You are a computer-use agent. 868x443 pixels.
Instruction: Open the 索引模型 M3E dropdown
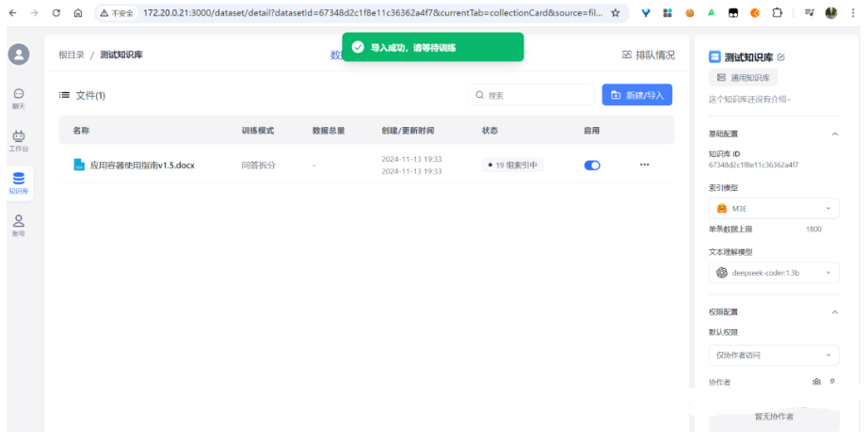[x=774, y=209]
